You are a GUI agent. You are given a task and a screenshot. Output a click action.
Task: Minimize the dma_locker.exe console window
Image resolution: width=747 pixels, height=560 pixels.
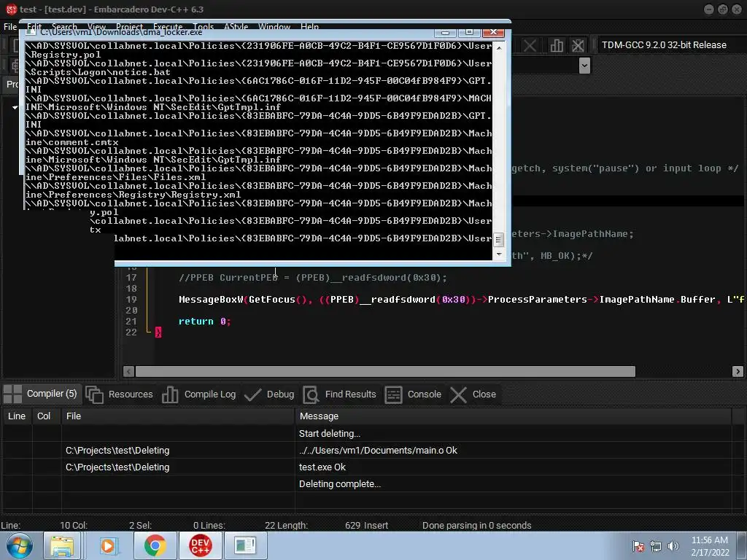pyautogui.click(x=445, y=32)
